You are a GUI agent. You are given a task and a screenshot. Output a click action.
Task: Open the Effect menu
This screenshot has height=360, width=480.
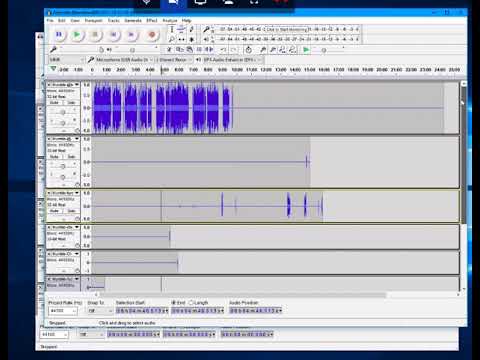(x=152, y=20)
